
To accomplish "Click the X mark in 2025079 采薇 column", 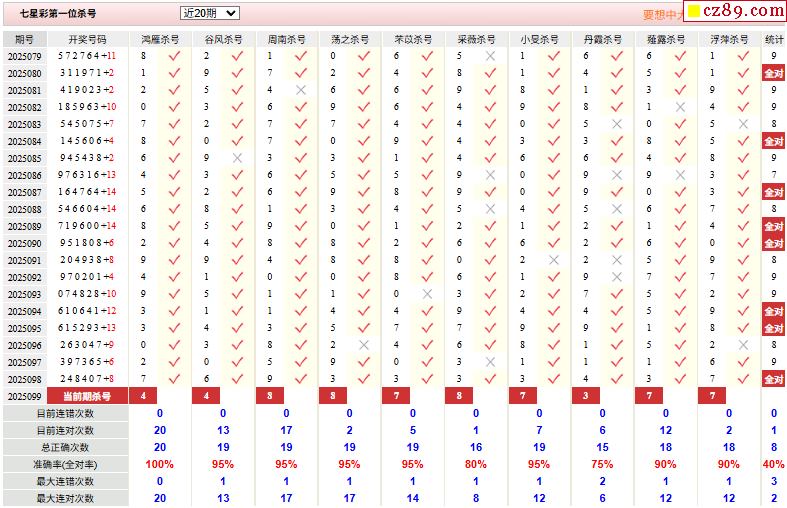I will click(x=490, y=56).
